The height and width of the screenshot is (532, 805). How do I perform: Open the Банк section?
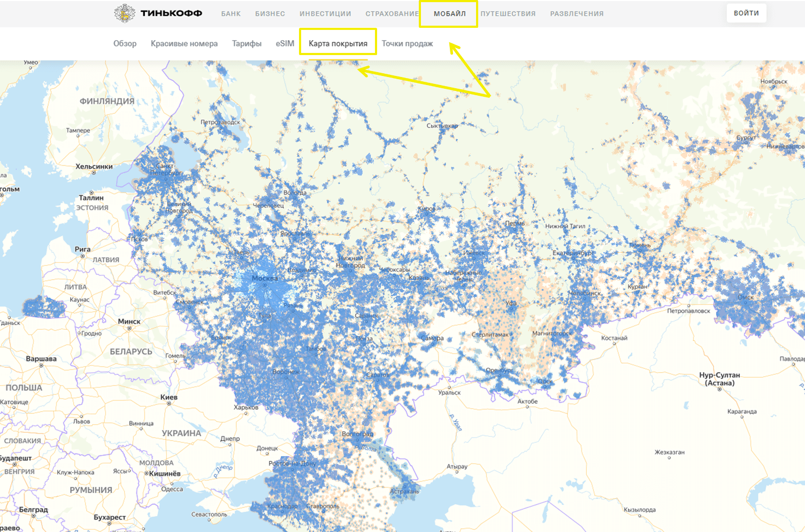tap(231, 14)
